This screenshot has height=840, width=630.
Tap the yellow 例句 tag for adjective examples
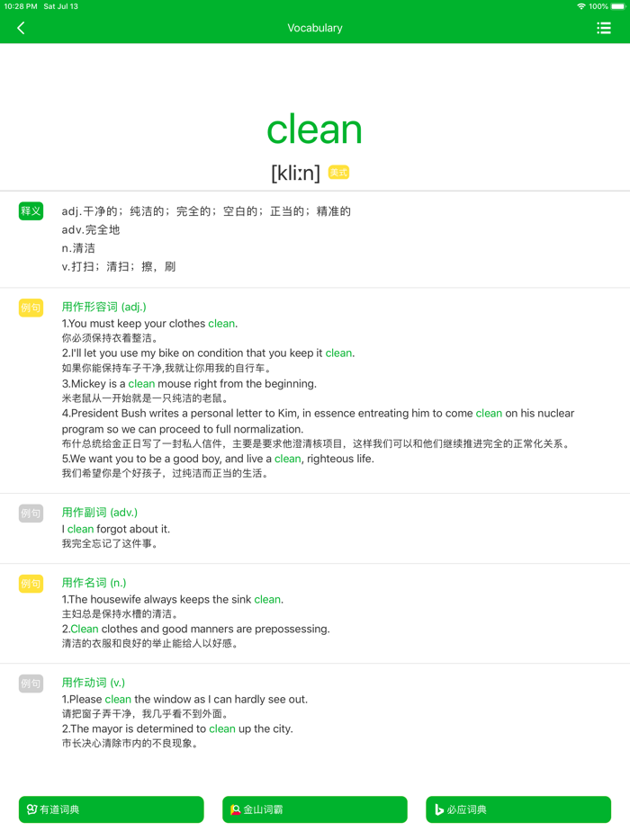tap(31, 308)
